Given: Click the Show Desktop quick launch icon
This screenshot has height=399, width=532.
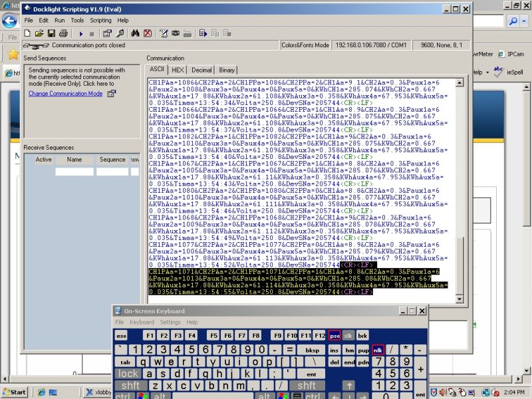Looking at the screenshot, I should (53, 392).
